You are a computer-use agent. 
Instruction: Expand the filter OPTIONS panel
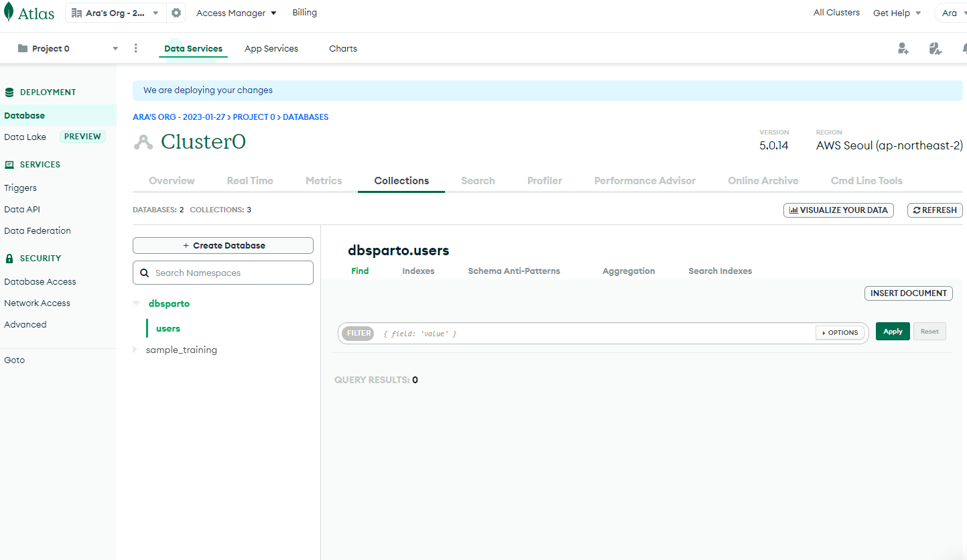coord(840,333)
